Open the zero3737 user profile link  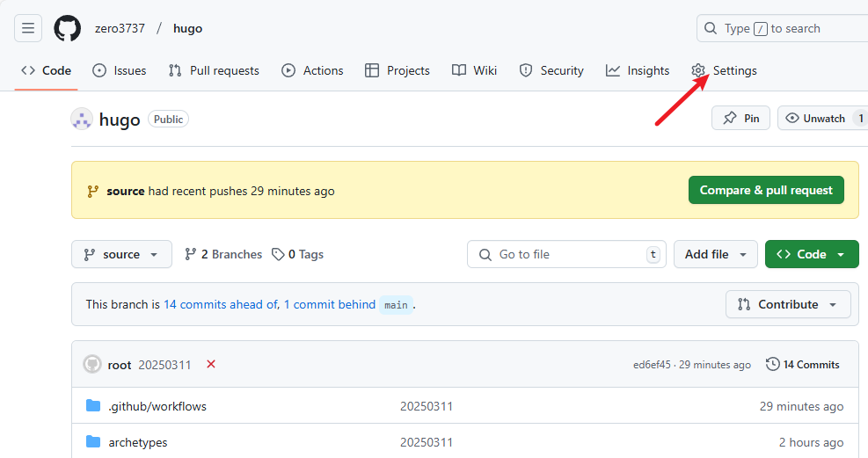point(120,28)
